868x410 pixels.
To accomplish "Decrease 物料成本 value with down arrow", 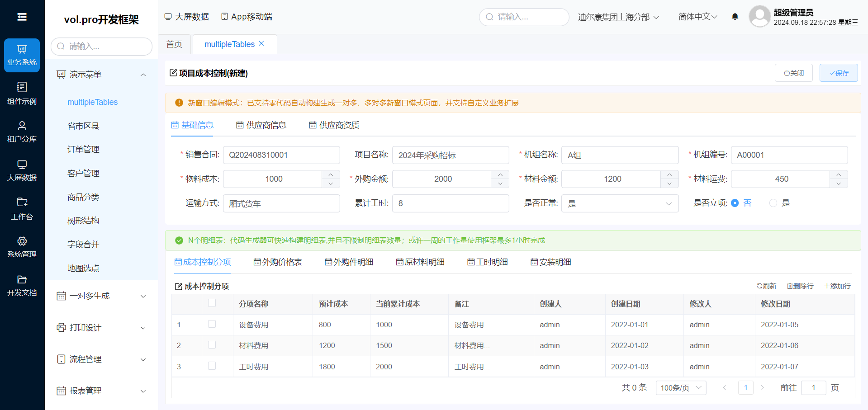I will click(331, 184).
